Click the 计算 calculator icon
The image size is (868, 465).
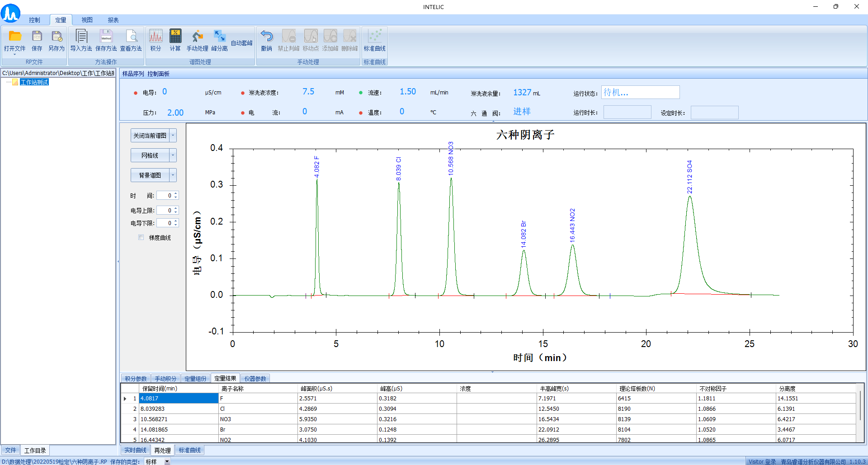175,41
